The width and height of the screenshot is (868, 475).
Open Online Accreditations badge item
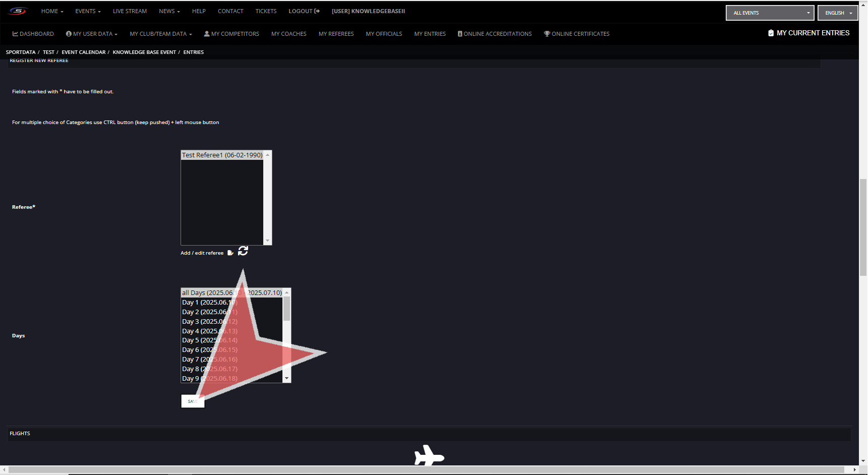(x=495, y=34)
